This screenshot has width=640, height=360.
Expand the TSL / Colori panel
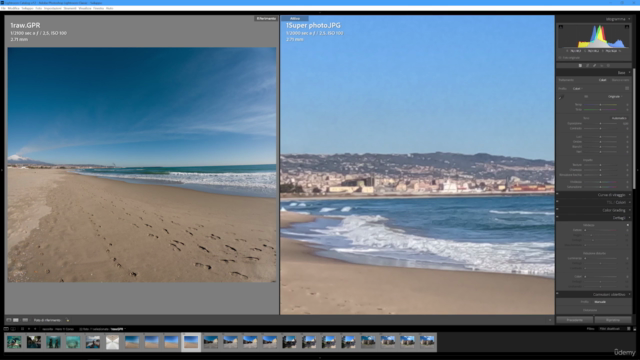pos(629,202)
